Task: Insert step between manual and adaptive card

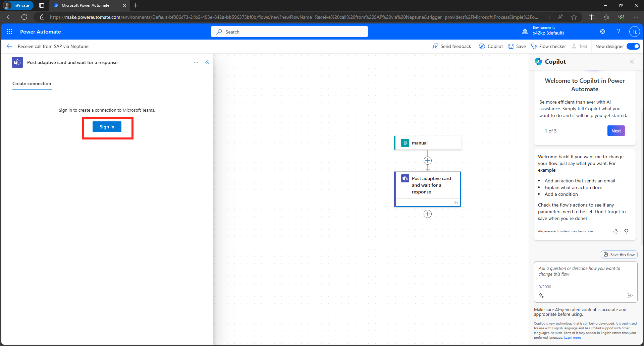Action: tap(428, 161)
